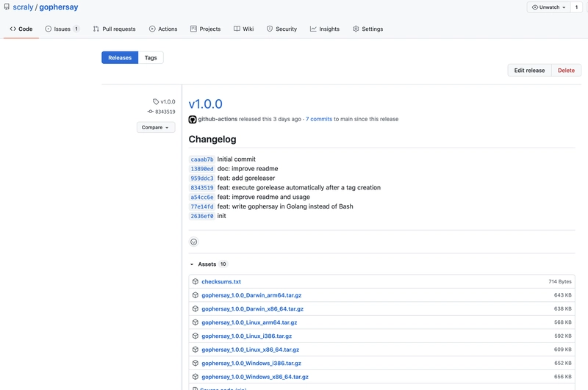Image resolution: width=588 pixels, height=390 pixels.
Task: Open the Issues tab
Action: point(62,29)
